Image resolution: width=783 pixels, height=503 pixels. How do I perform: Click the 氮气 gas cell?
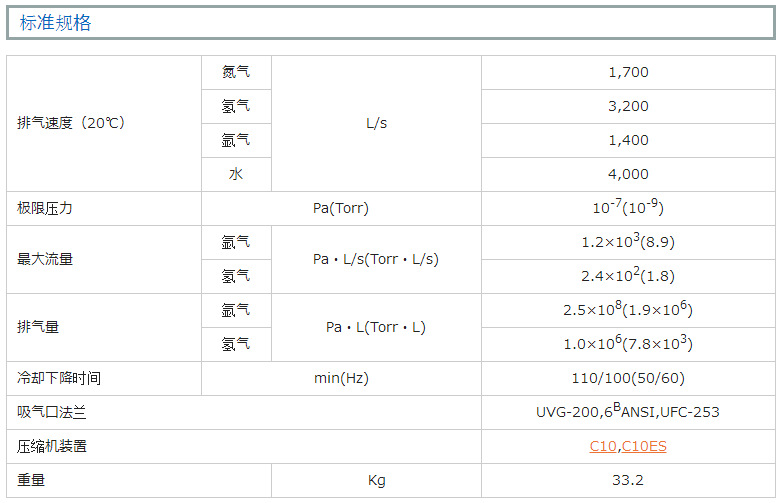236,72
